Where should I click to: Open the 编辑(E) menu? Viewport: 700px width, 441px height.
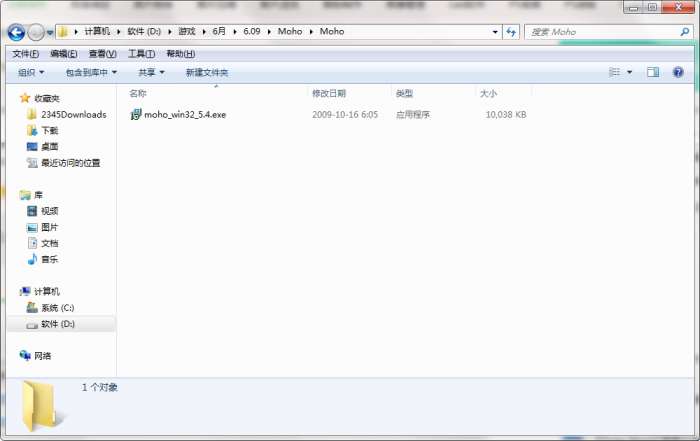click(64, 54)
